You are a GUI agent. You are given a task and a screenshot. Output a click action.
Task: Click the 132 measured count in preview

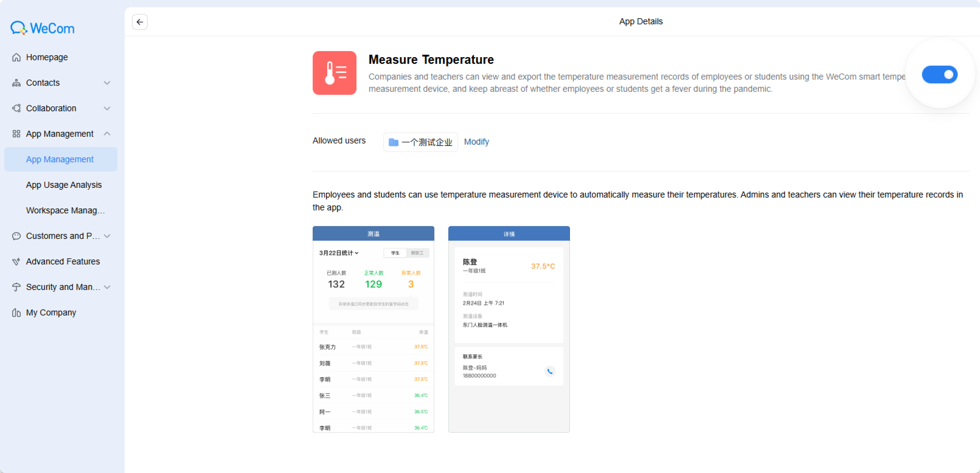(x=336, y=284)
